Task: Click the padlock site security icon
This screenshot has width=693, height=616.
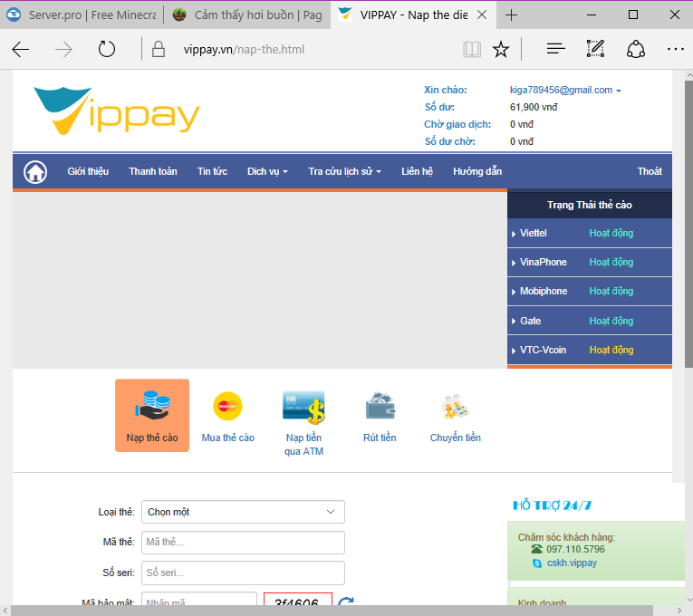Action: (x=159, y=49)
